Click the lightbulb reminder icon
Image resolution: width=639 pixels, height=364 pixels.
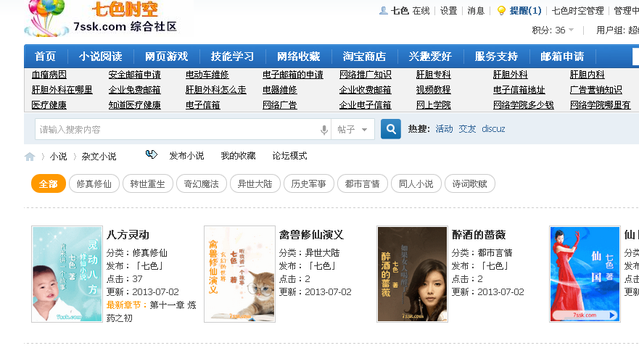click(x=501, y=11)
